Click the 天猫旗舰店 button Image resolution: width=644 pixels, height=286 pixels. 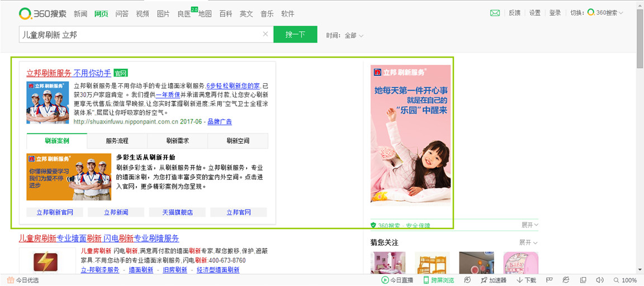(x=177, y=212)
